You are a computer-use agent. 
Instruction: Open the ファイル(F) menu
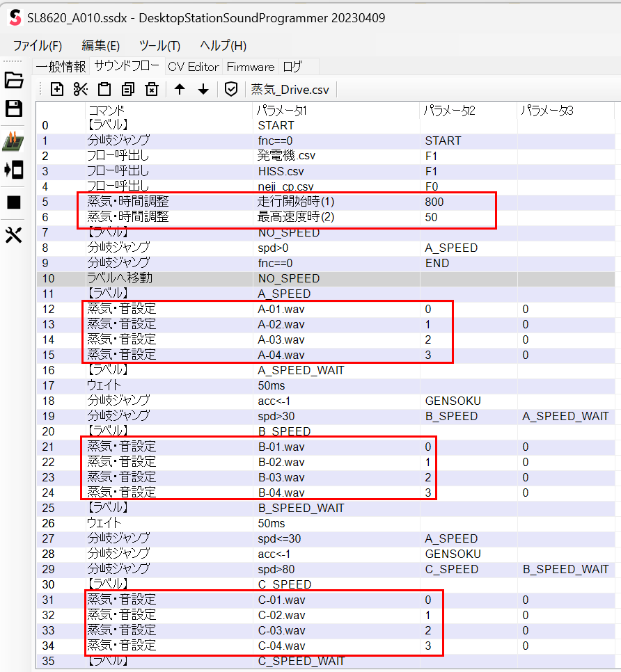coord(38,46)
